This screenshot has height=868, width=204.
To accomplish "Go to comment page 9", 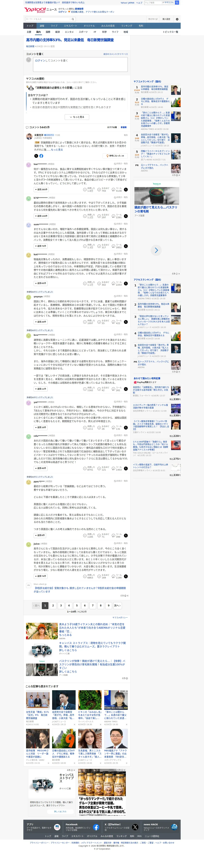I will (108, 605).
